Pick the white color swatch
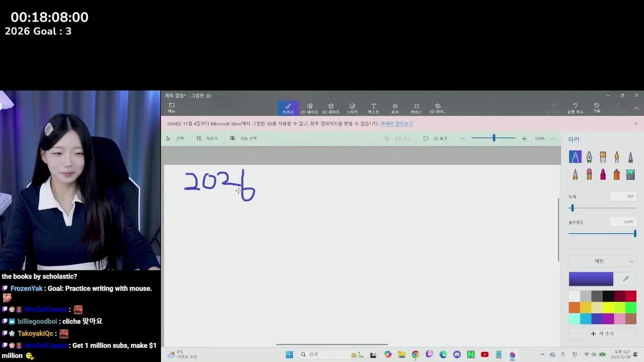This screenshot has width=644, height=362. tap(575, 296)
